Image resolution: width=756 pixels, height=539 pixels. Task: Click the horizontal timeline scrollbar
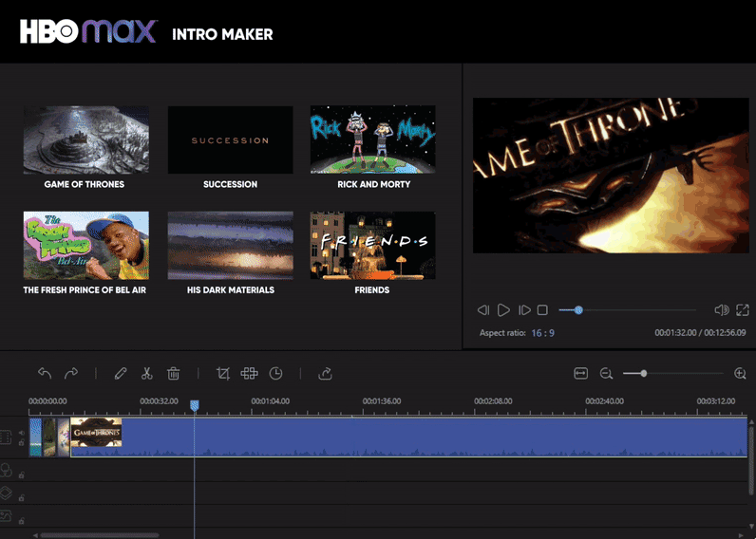100,535
